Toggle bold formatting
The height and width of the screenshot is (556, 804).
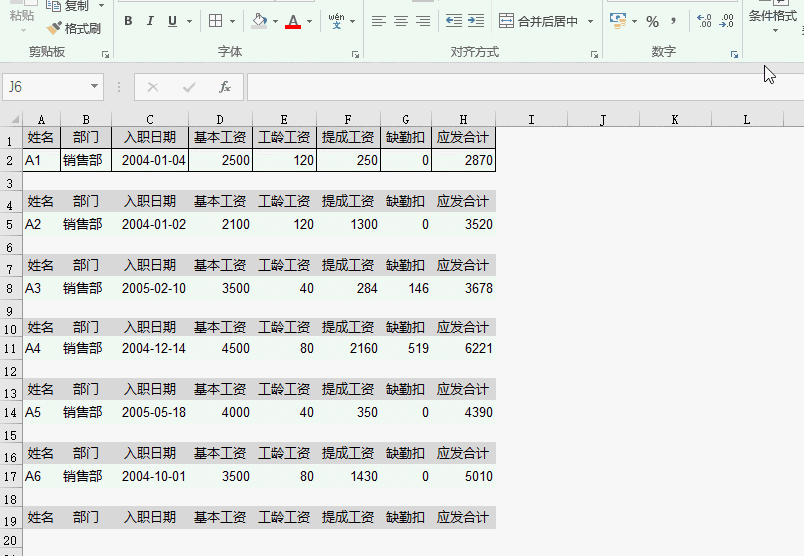128,21
